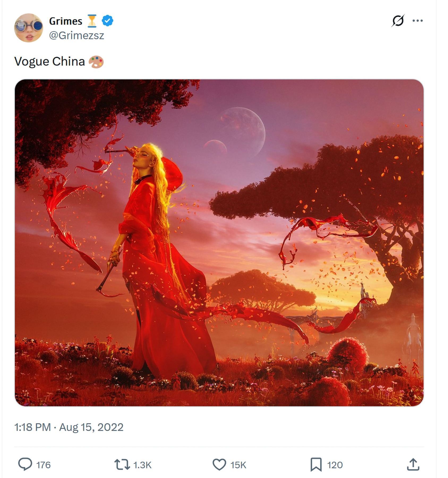The height and width of the screenshot is (478, 448).
Task: Click the blue verified checkmark badge
Action: click(108, 21)
